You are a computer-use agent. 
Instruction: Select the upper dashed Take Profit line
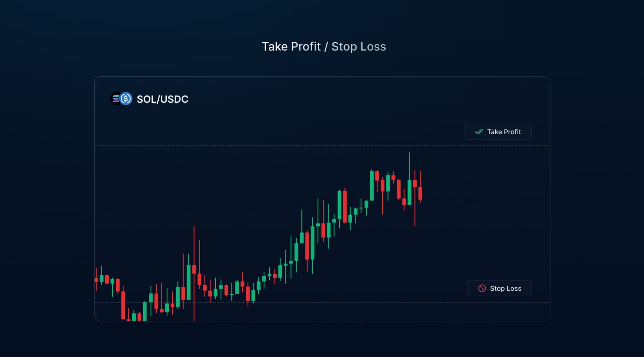pos(268,146)
